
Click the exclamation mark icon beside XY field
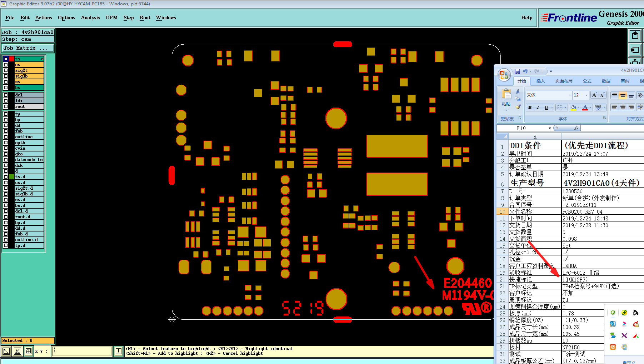(119, 351)
